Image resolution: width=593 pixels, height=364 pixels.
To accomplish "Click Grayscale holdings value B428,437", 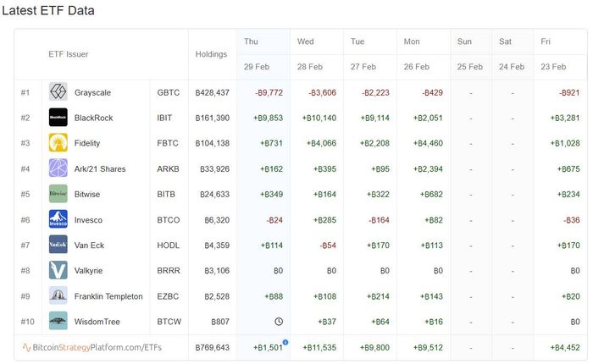I will pos(212,92).
